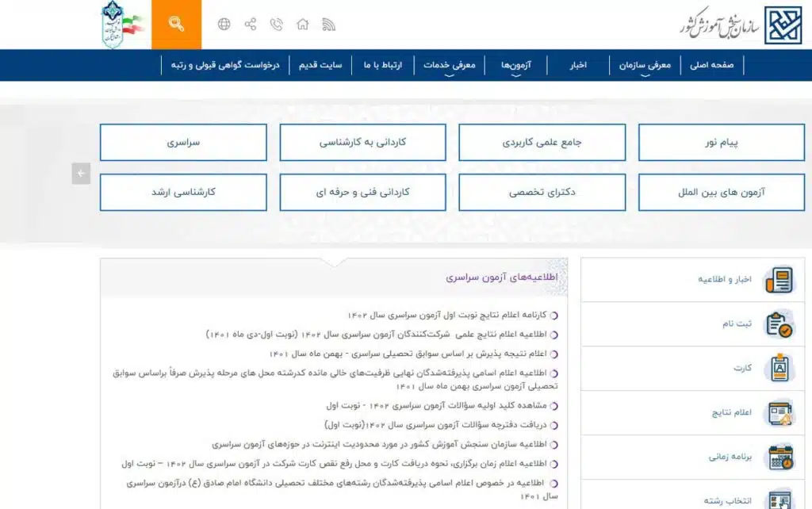Open the ارتباط با ما menu item
The height and width of the screenshot is (509, 812).
coord(383,65)
